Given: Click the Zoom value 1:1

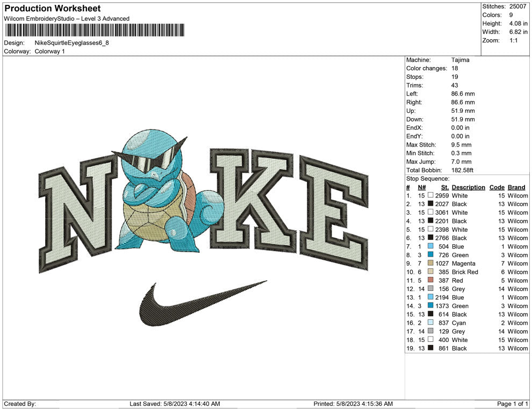Looking at the screenshot, I should tap(513, 40).
